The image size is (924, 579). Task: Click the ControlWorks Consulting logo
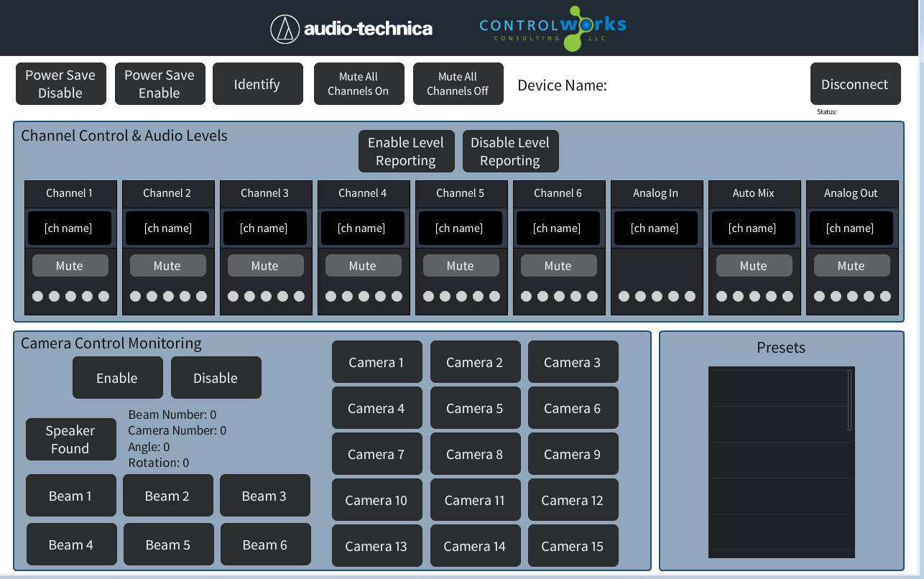pos(553,28)
